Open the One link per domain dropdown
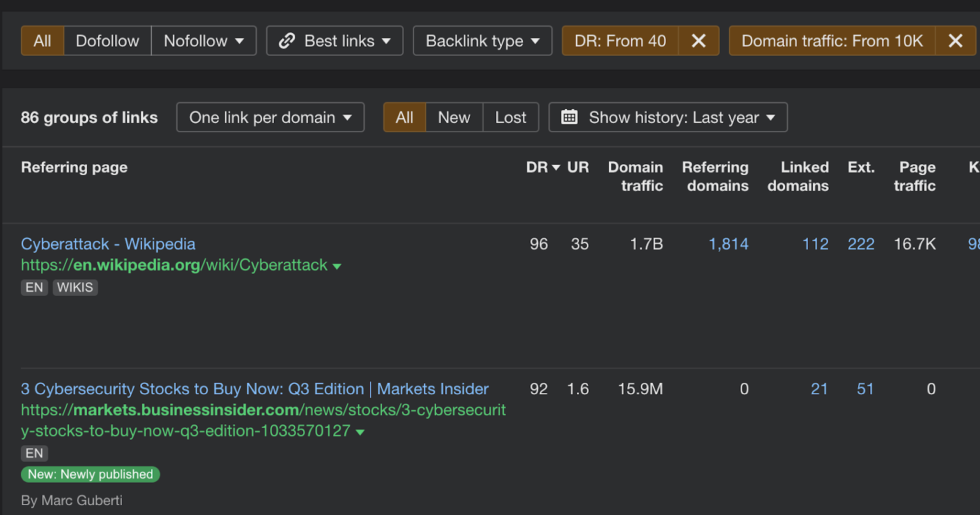The height and width of the screenshot is (515, 980). point(270,117)
